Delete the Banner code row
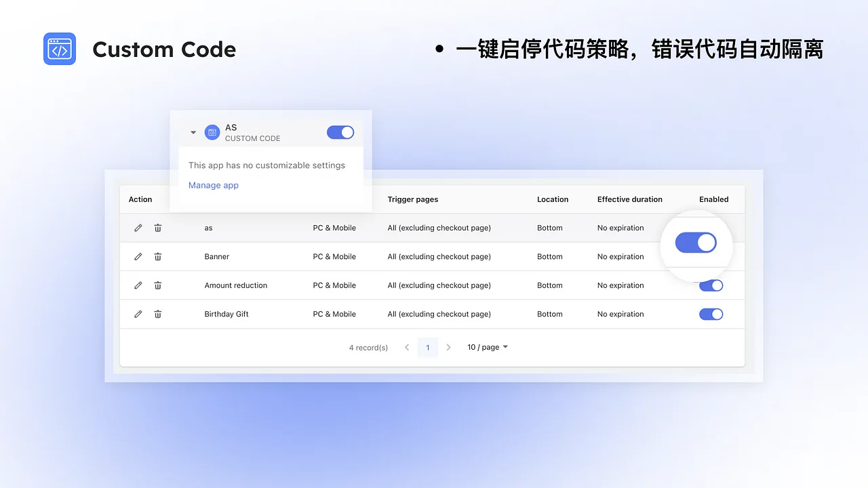Image resolution: width=868 pixels, height=488 pixels. (x=158, y=256)
